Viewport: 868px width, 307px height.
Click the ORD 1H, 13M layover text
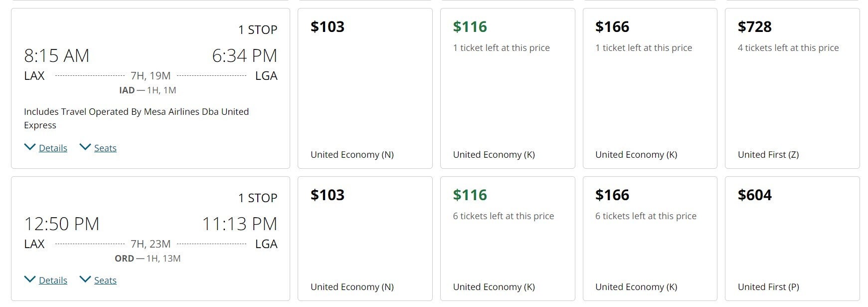148,259
